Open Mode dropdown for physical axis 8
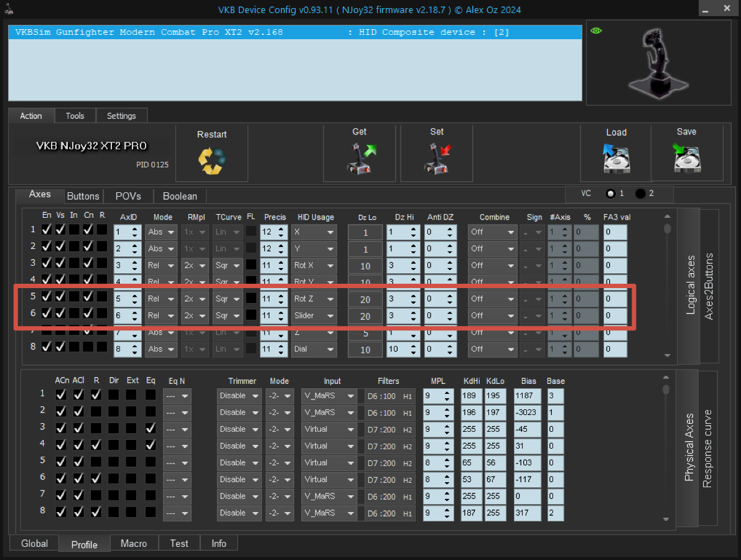Image resolution: width=741 pixels, height=560 pixels. (x=280, y=513)
